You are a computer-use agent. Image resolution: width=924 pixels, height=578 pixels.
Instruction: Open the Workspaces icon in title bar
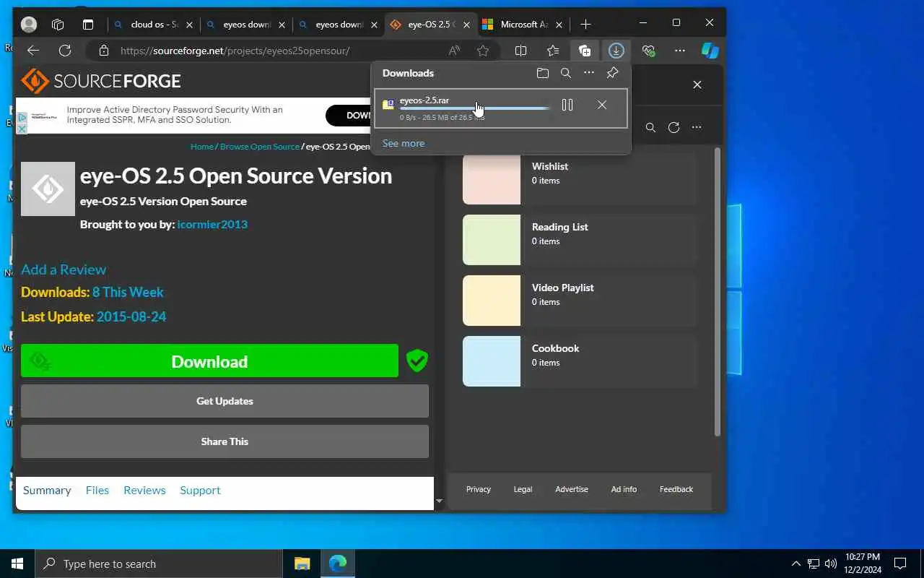58,25
